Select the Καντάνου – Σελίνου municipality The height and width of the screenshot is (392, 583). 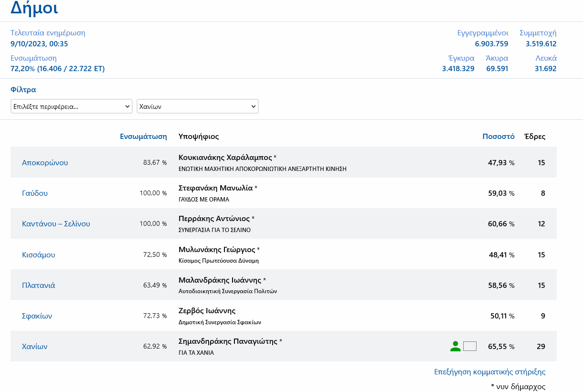click(56, 224)
